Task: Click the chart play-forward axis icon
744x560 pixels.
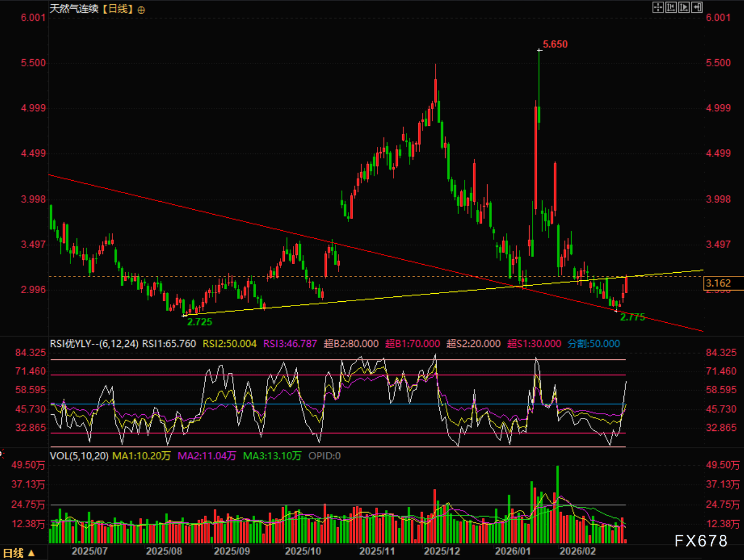Action: coord(684,7)
